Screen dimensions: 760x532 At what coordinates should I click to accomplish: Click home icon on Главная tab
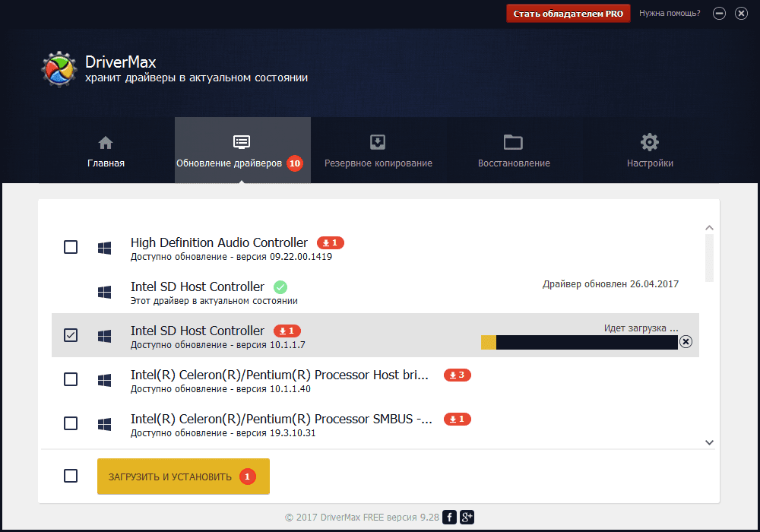tap(106, 143)
